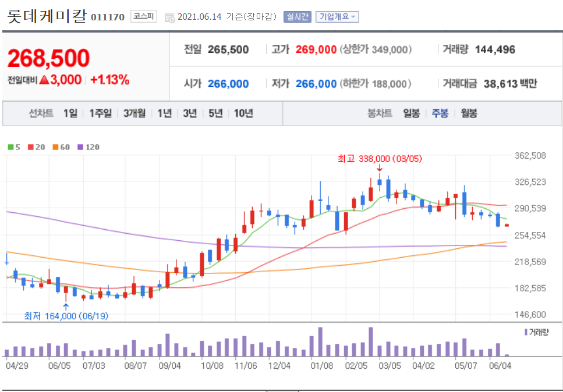Click the current price 268,500
Image resolution: width=563 pixels, height=392 pixels.
click(x=48, y=58)
